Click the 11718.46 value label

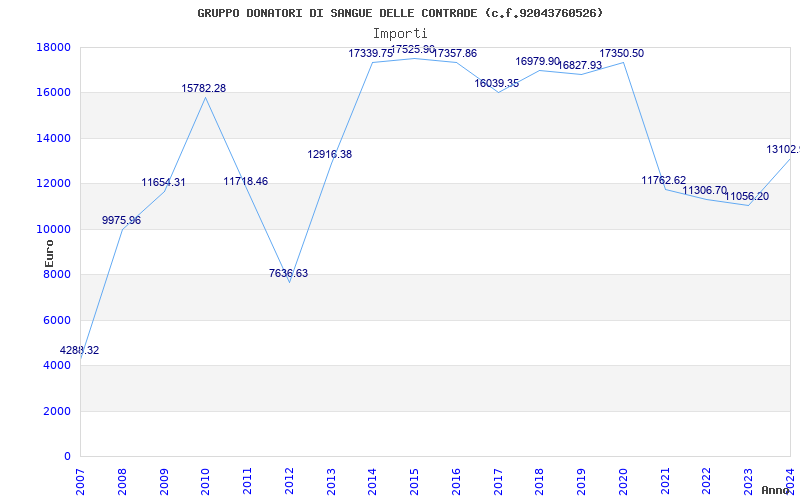click(x=246, y=182)
